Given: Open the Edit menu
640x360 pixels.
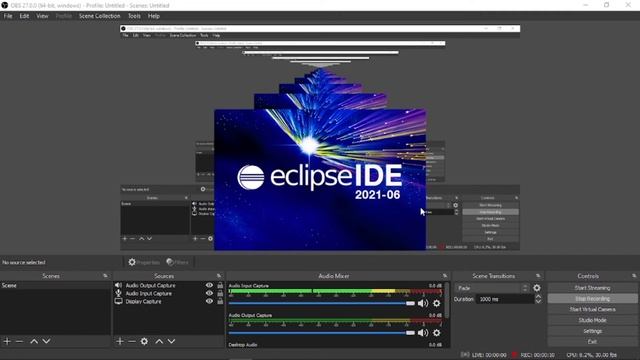Looking at the screenshot, I should pos(24,16).
